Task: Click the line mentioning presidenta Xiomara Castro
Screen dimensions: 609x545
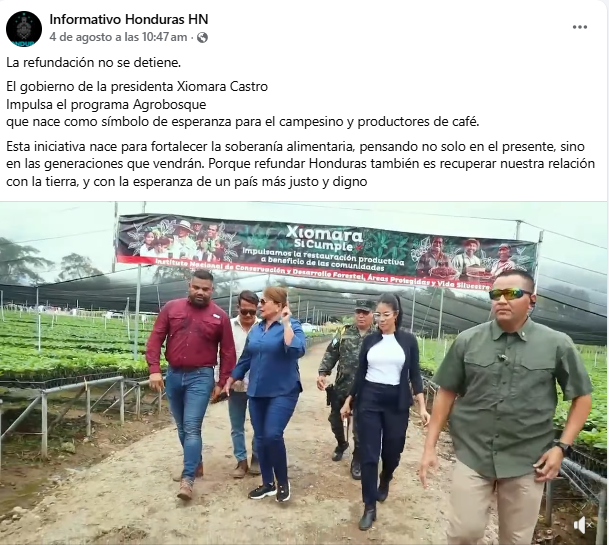Action: 137,86
